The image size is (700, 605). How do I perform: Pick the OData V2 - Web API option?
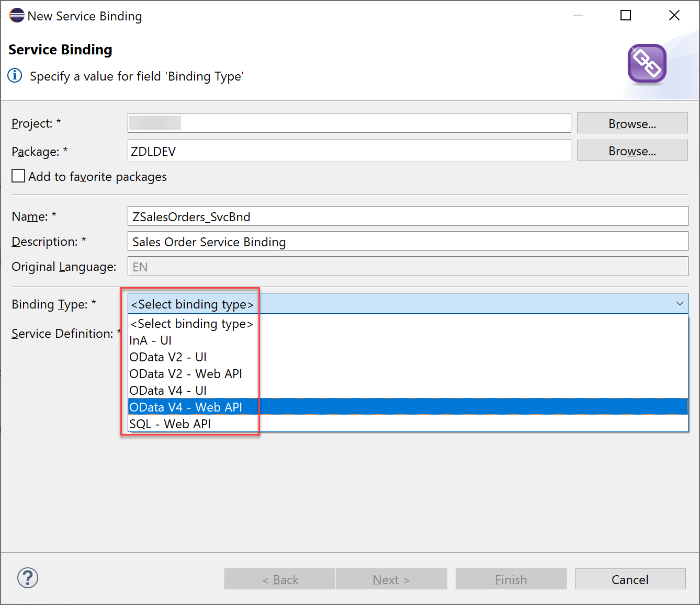(x=408, y=374)
